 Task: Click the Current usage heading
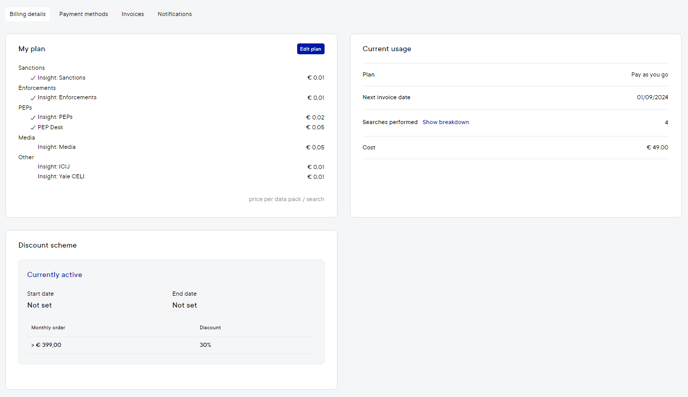[x=387, y=49]
